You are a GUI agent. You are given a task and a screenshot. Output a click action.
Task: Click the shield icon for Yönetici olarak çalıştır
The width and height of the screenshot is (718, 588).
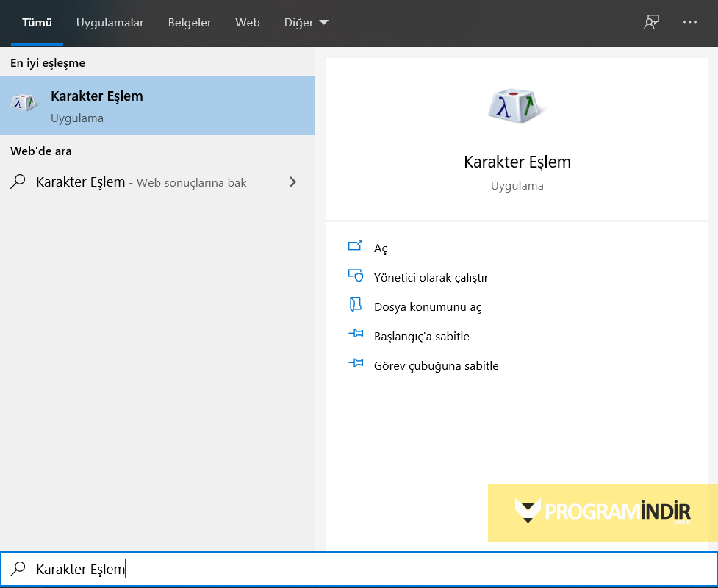pos(356,275)
